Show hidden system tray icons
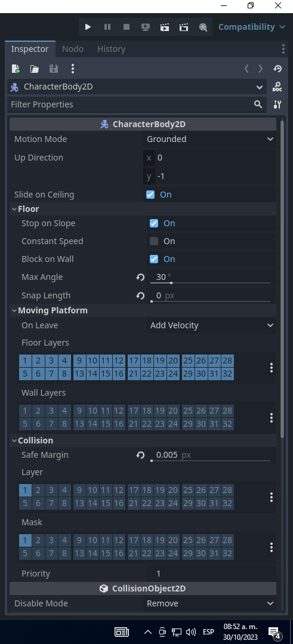 pyautogui.click(x=148, y=632)
